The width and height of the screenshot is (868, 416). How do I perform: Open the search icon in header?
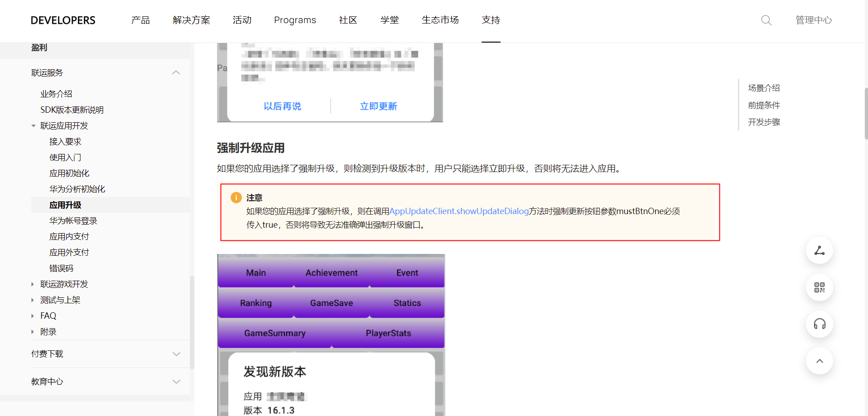[x=766, y=20]
